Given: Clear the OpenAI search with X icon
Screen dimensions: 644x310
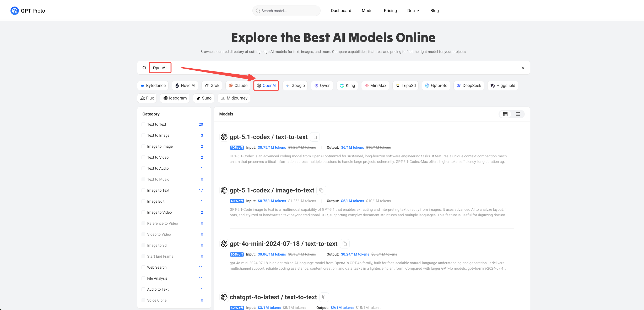Looking at the screenshot, I should click(523, 68).
